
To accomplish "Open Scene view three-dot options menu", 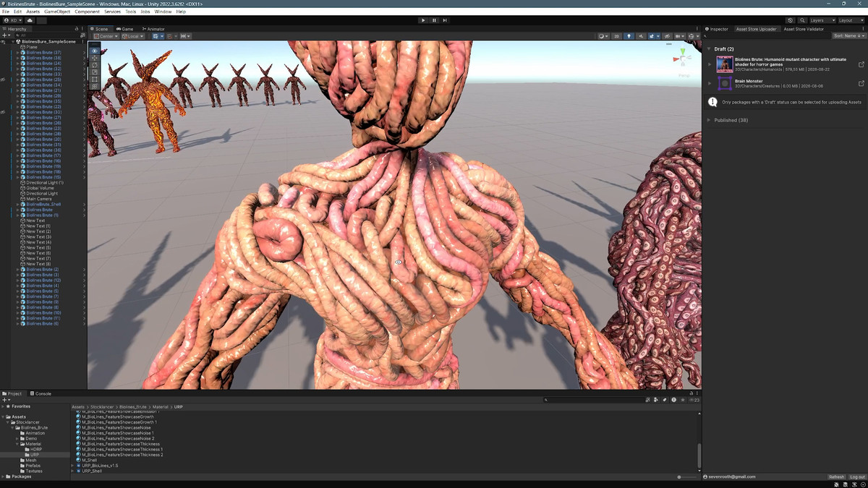I will (698, 29).
